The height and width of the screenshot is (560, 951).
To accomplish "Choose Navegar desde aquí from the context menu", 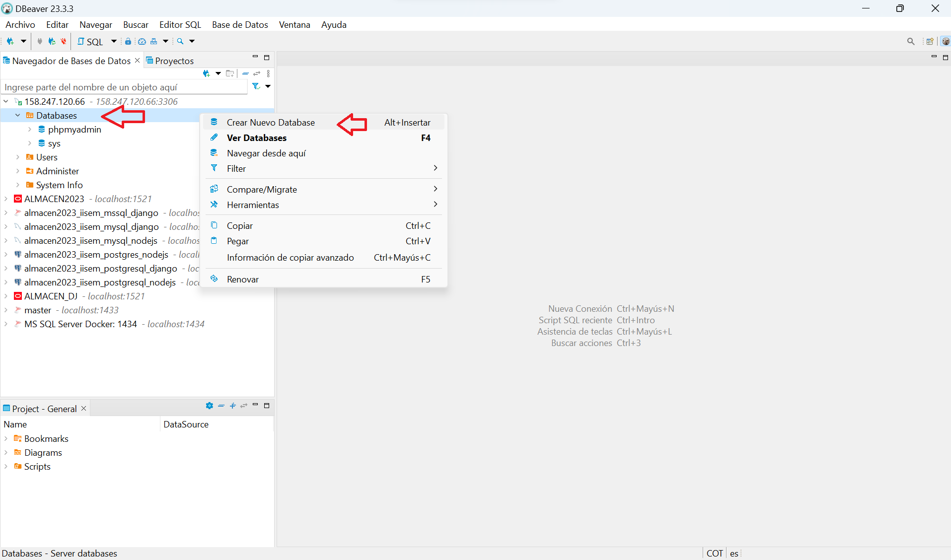I will [323, 153].
